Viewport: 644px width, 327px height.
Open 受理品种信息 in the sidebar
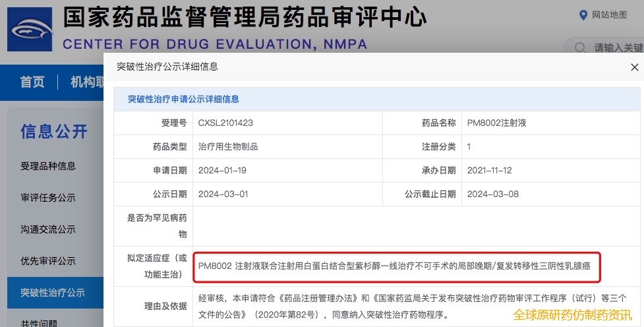pyautogui.click(x=48, y=166)
